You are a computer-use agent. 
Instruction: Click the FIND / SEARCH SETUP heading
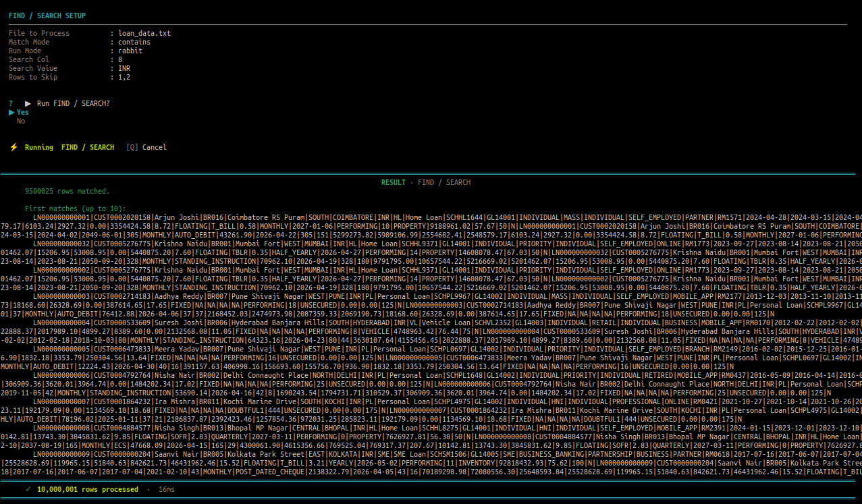47,16
